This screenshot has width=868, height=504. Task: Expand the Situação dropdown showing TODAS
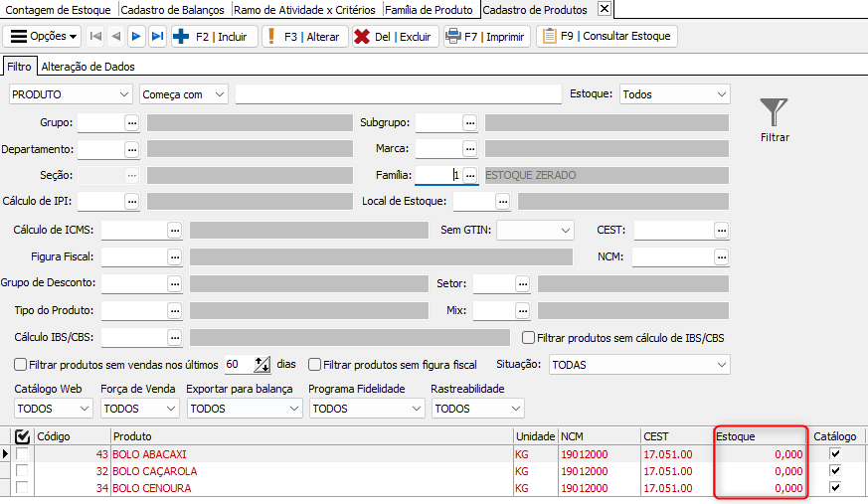coord(638,365)
